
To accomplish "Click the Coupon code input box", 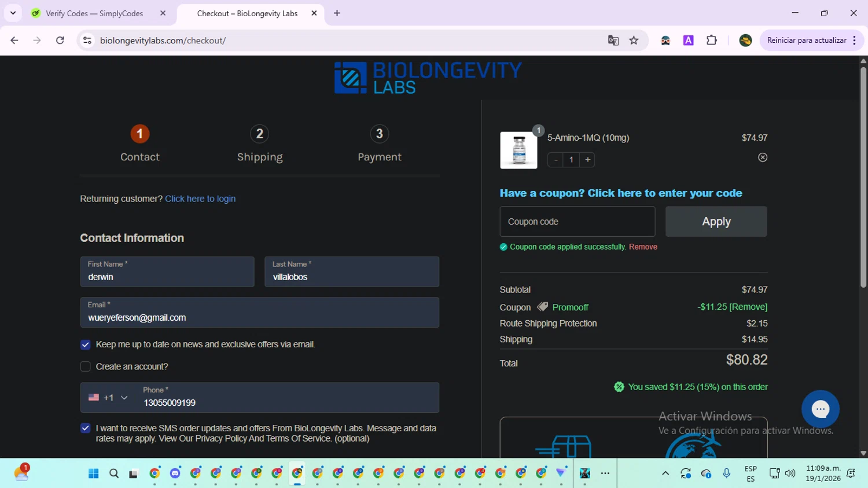I will (x=578, y=222).
